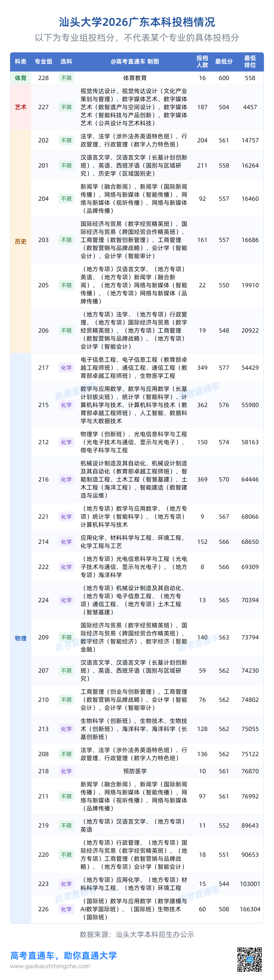Select the 投档人数 column header
Image resolution: width=274 pixels, height=980 pixels.
202,62
